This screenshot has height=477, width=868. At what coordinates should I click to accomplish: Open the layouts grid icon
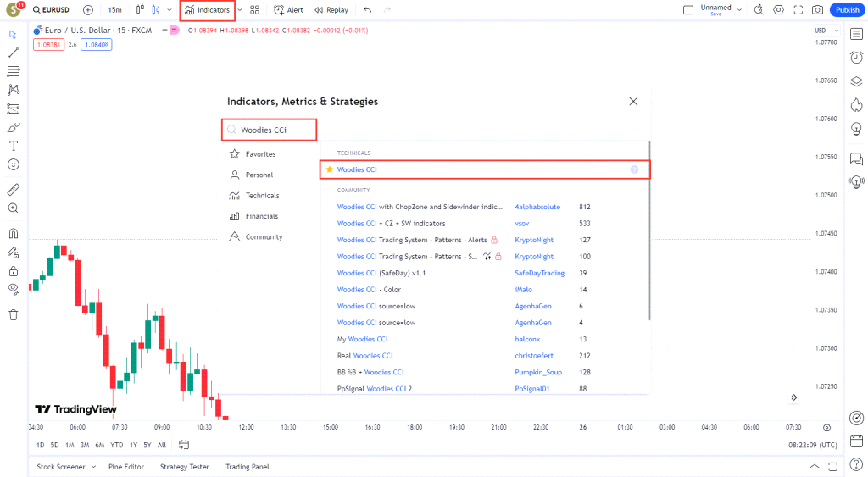[x=254, y=10]
